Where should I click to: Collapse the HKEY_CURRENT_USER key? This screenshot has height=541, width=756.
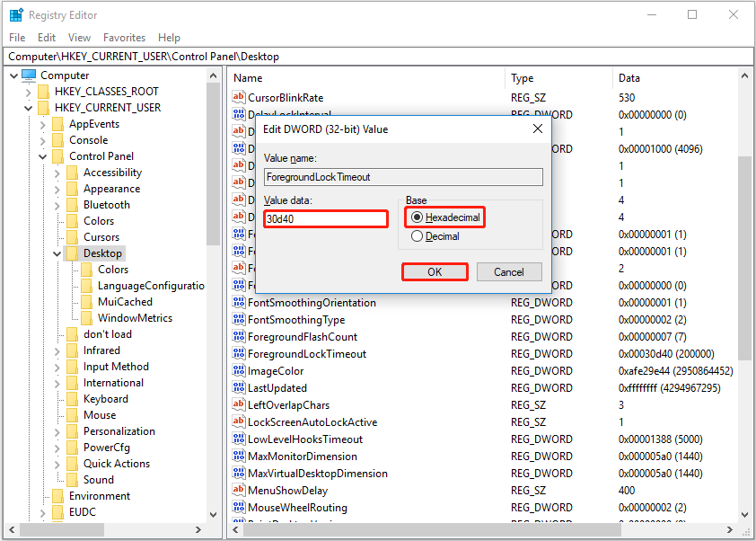27,107
